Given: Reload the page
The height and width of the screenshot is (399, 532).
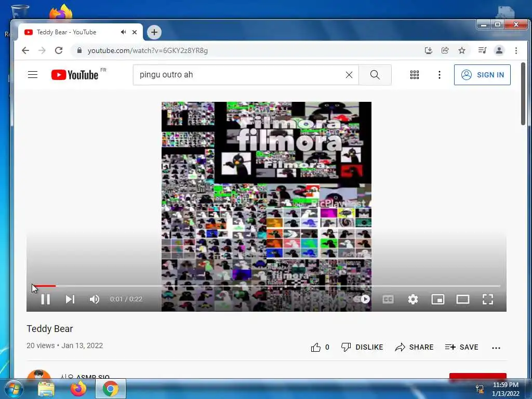Looking at the screenshot, I should click(x=59, y=50).
